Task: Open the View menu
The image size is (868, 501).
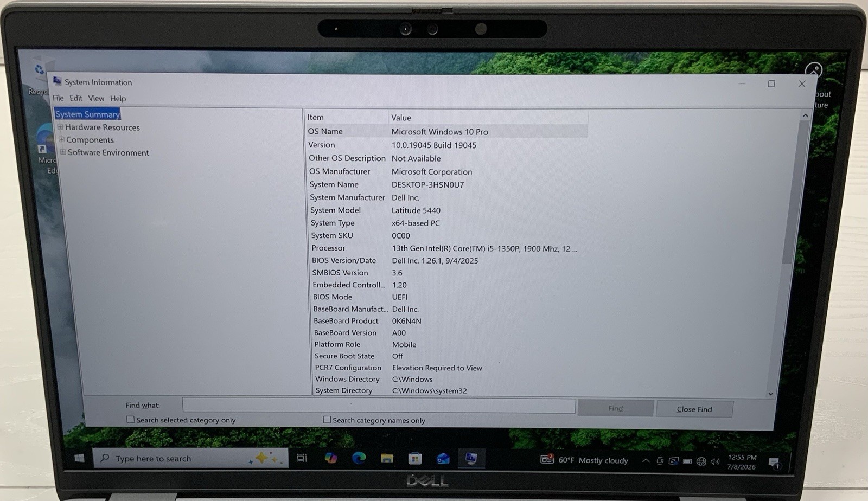Action: click(96, 98)
